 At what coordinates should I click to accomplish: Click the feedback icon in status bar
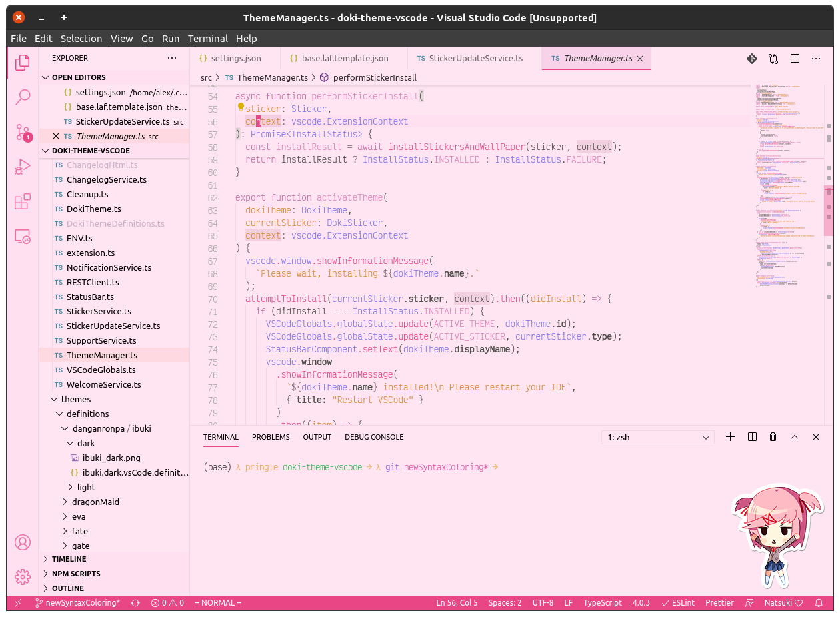coord(750,603)
